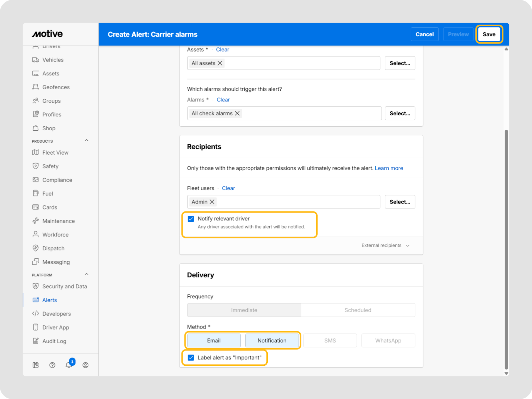The width and height of the screenshot is (532, 399).
Task: Click the Motive logo
Action: pos(47,34)
